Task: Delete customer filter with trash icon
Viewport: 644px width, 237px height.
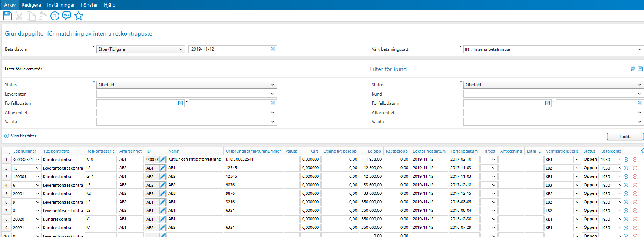Action: (633, 69)
